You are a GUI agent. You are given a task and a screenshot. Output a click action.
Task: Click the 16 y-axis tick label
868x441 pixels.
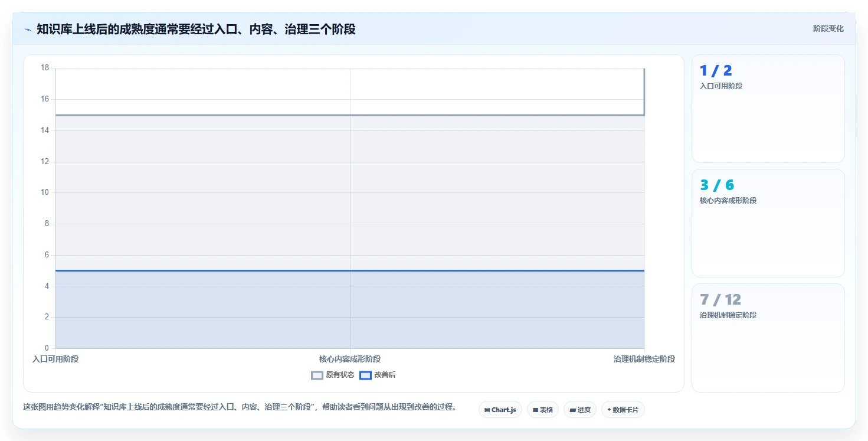click(x=45, y=99)
